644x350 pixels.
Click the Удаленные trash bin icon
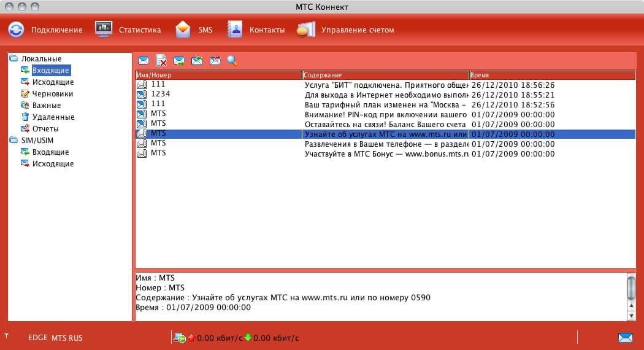pos(25,117)
